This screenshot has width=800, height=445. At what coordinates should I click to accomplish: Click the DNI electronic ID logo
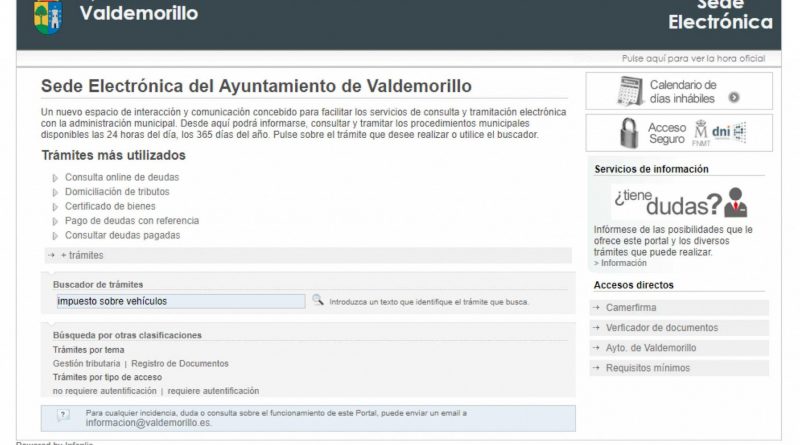pyautogui.click(x=734, y=132)
